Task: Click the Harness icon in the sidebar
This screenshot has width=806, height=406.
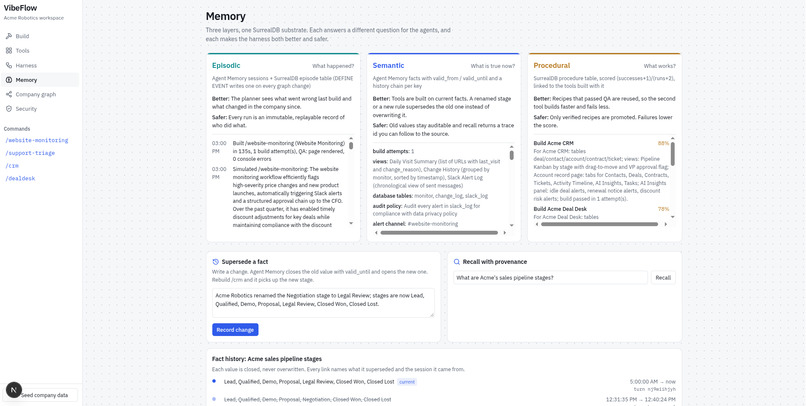Action: [9, 65]
